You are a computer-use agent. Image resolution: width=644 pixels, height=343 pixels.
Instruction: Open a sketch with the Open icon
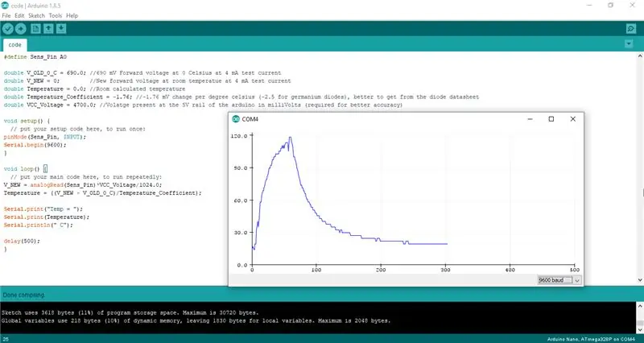click(48, 29)
